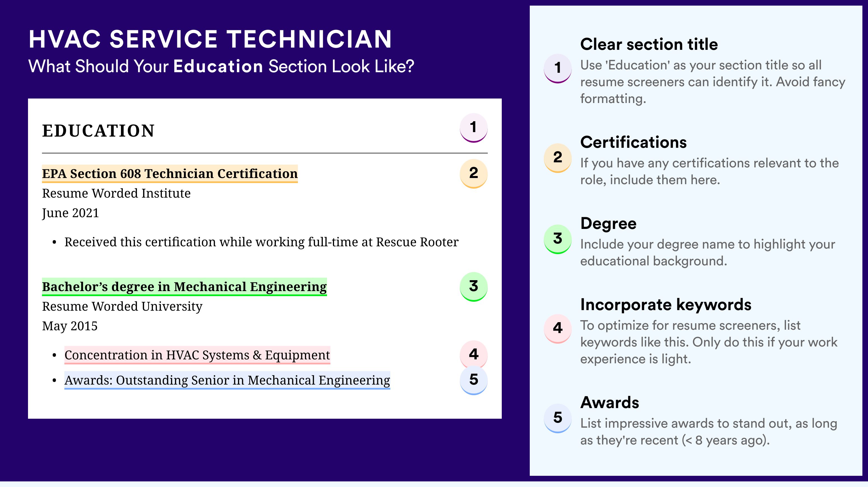Click the Incorporate keywords heading
This screenshot has width=868, height=487.
pyautogui.click(x=666, y=305)
